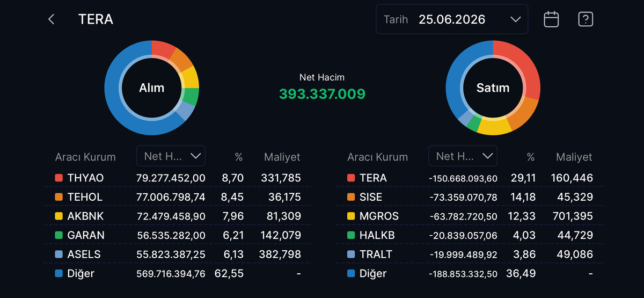Click the Satım donut chart center
Image resolution: width=644 pixels, height=298 pixels.
[x=493, y=88]
